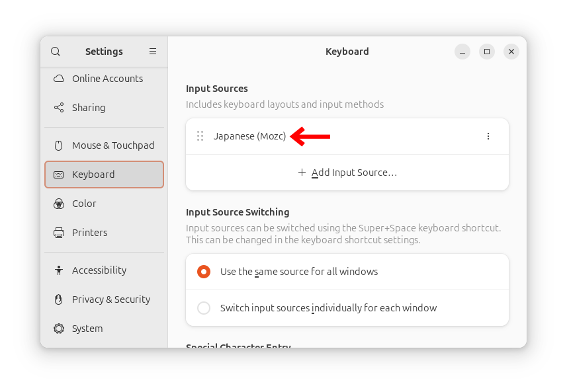This screenshot has height=392, width=567.
Task: Click the Add Input Source button
Action: click(x=347, y=173)
